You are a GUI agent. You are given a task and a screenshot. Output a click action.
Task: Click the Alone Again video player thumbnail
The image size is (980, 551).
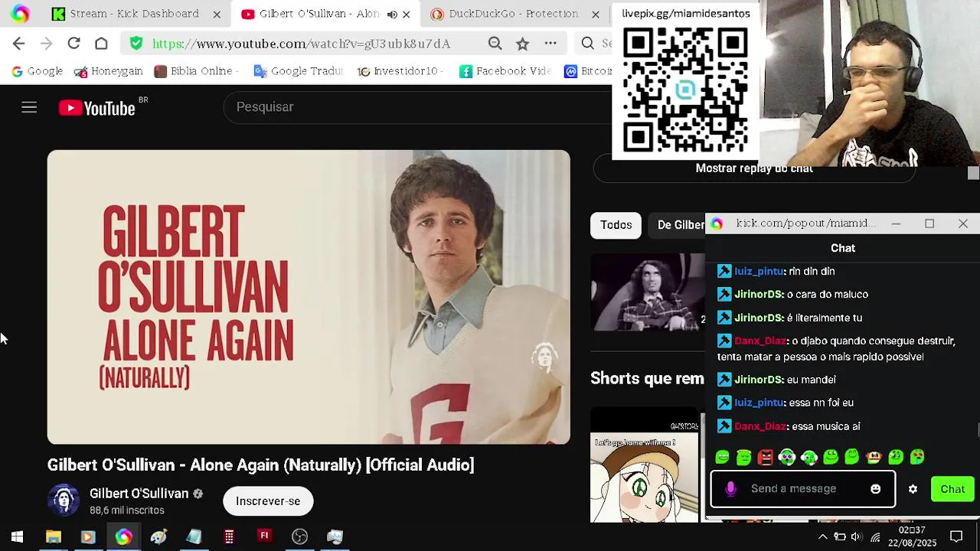[x=309, y=297]
